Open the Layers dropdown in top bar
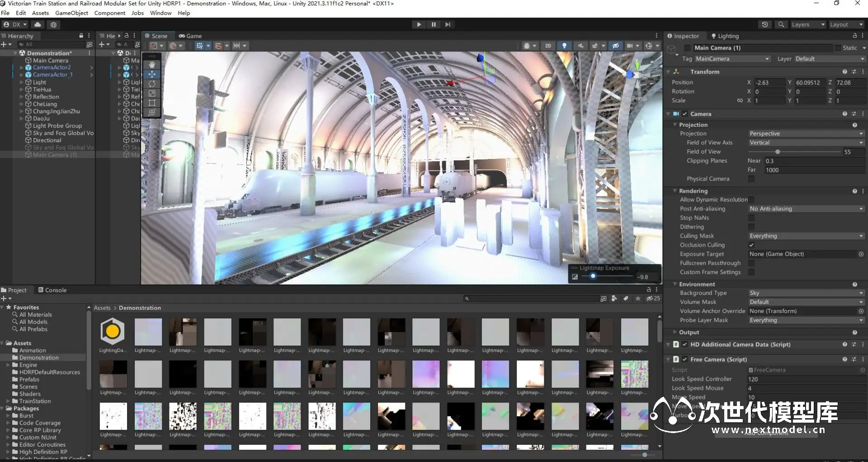868x462 pixels. click(x=807, y=24)
